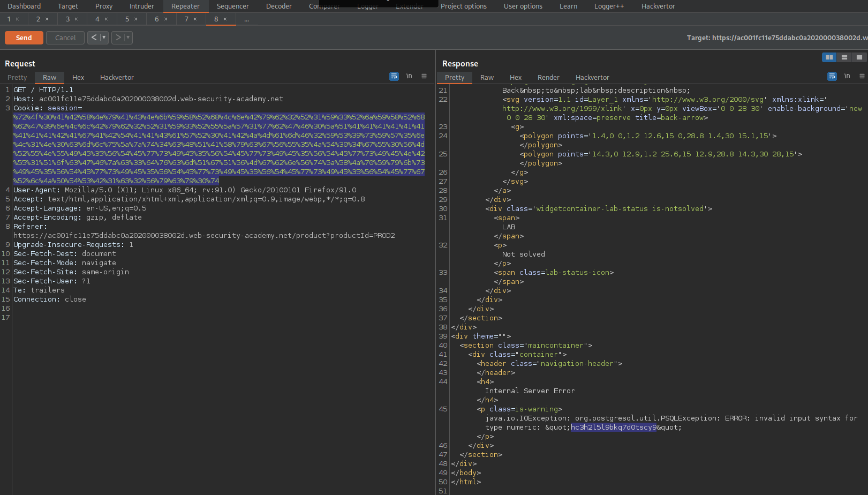This screenshot has width=868, height=495.
Task: Open the Hackvertor main tab
Action: 658,6
